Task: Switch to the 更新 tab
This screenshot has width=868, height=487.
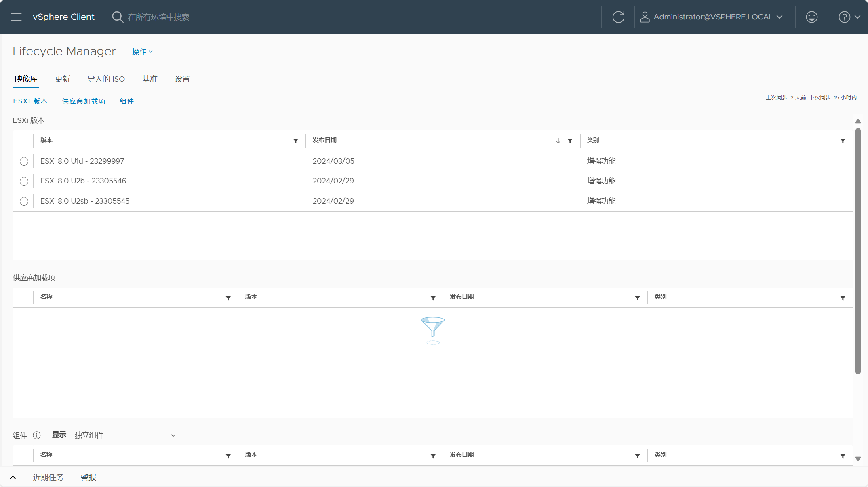Action: point(63,79)
